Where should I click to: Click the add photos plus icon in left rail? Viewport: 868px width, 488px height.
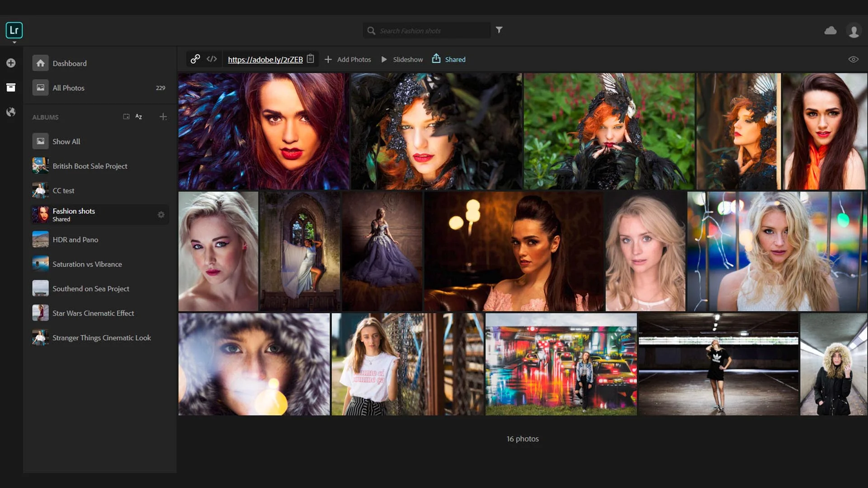click(x=11, y=63)
